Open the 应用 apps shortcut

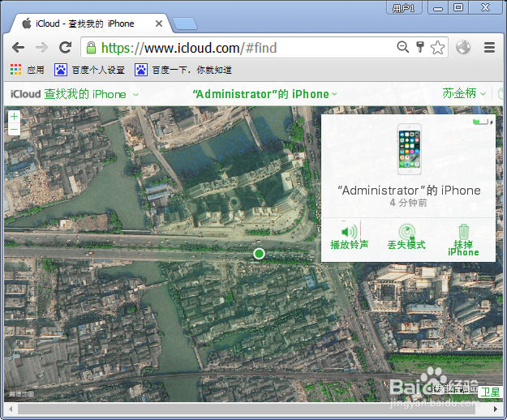(x=27, y=70)
